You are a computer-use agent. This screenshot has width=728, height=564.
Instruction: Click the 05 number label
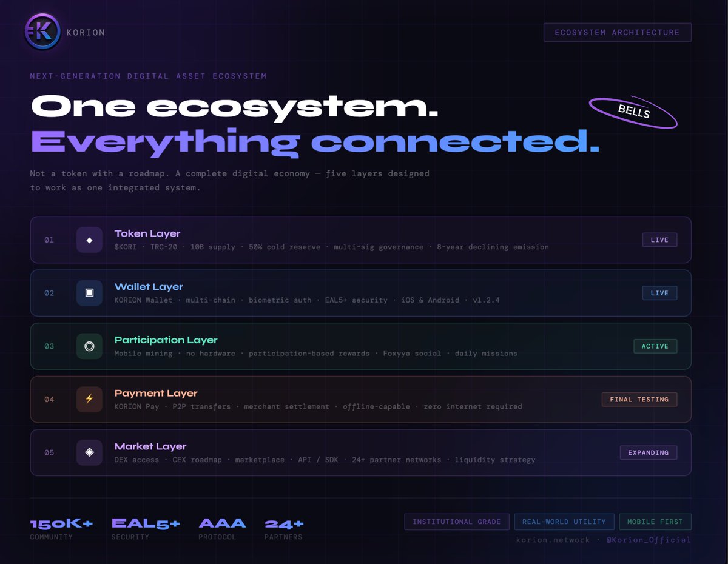49,452
